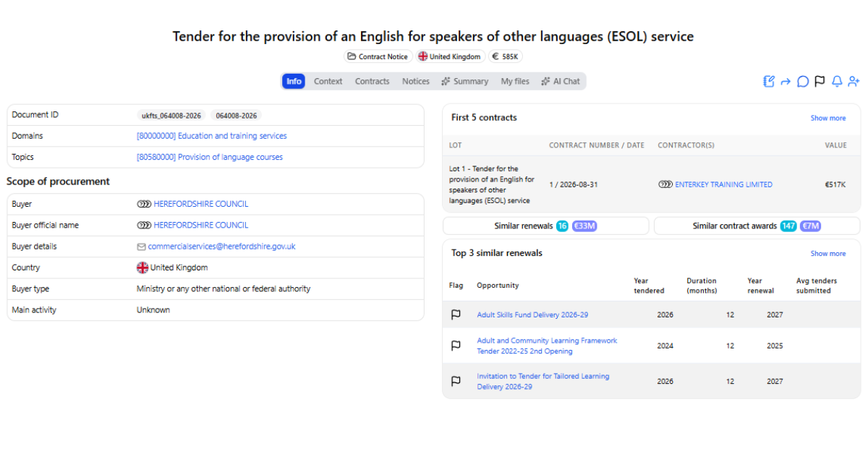Open the notes editor icon
The height and width of the screenshot is (454, 868).
[x=769, y=82]
